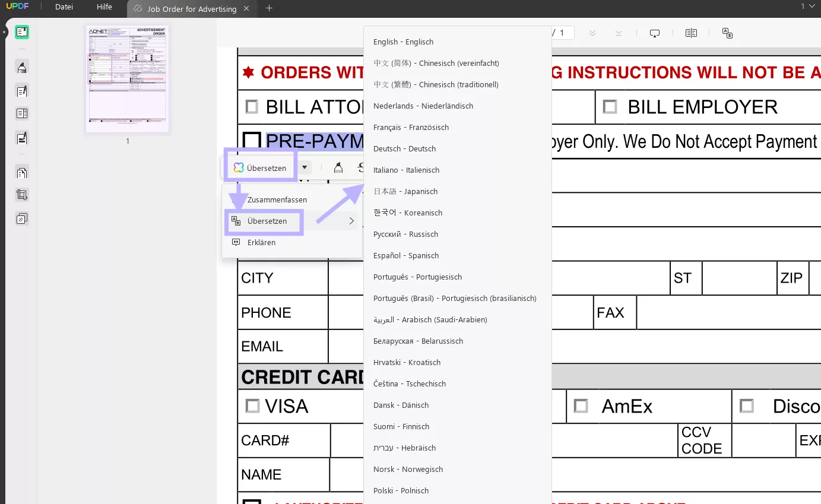The image size is (821, 504).
Task: Translate to Italiano - Italienisch
Action: (x=407, y=170)
